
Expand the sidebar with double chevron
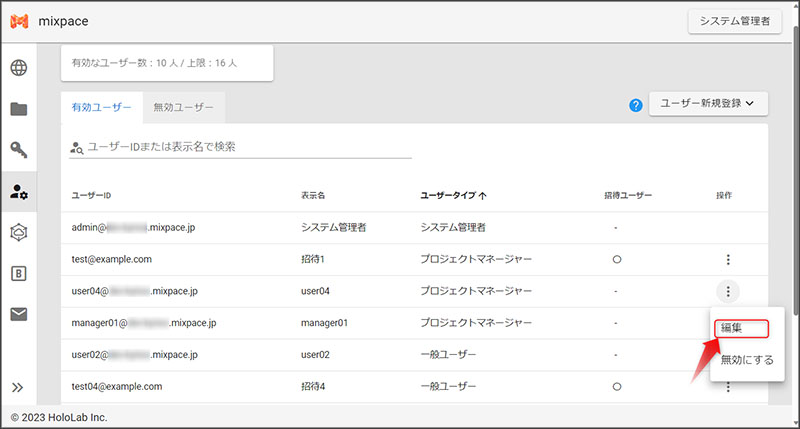pyautogui.click(x=18, y=388)
